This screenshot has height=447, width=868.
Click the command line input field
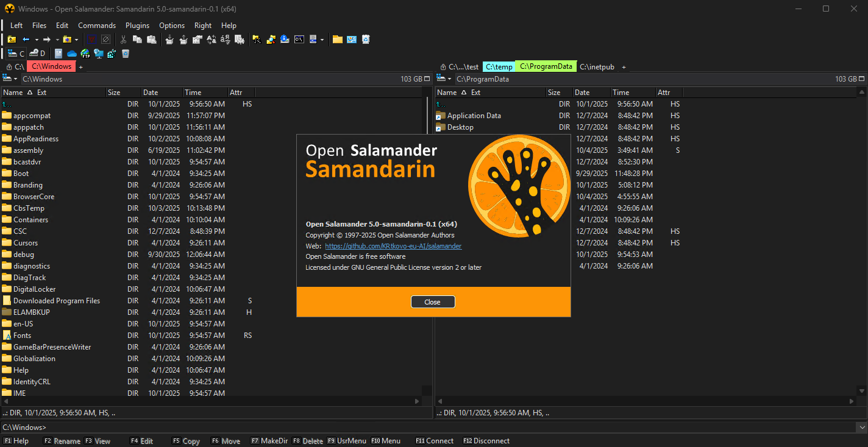427,428
